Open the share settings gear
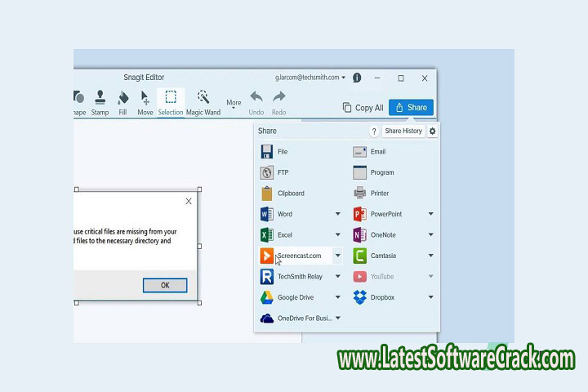 (433, 131)
